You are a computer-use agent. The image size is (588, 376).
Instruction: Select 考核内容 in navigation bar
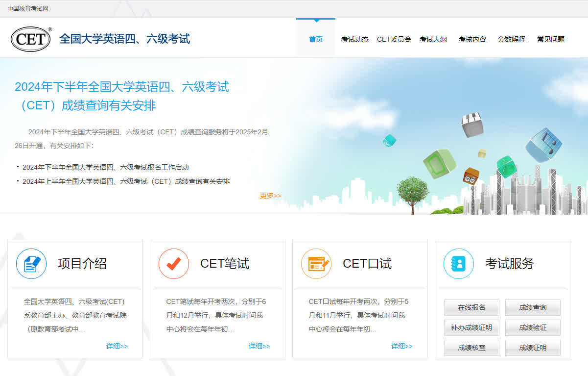tap(472, 39)
